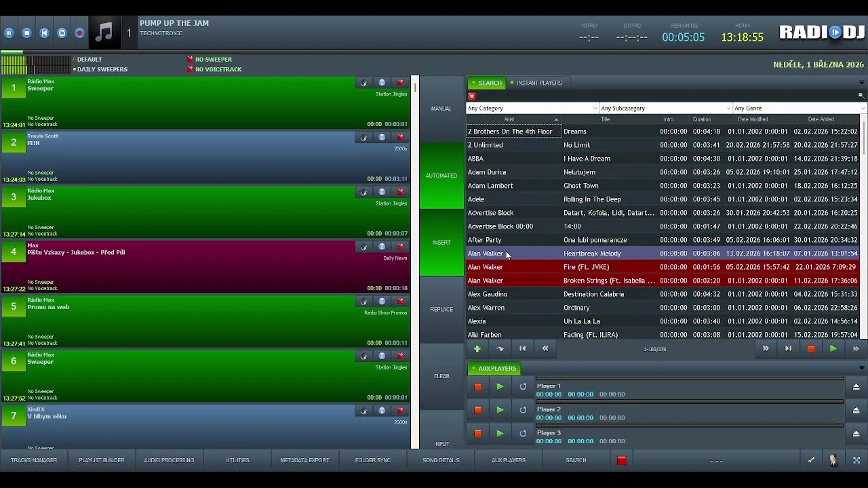The image size is (868, 488).
Task: Toggle the AUTOMATED mode button
Action: [441, 176]
